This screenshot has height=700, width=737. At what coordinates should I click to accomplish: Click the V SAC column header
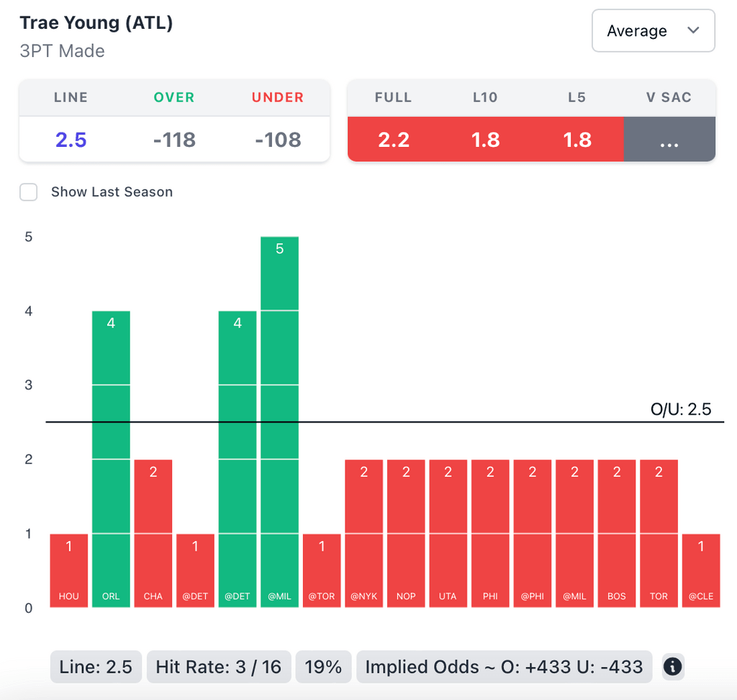point(669,97)
